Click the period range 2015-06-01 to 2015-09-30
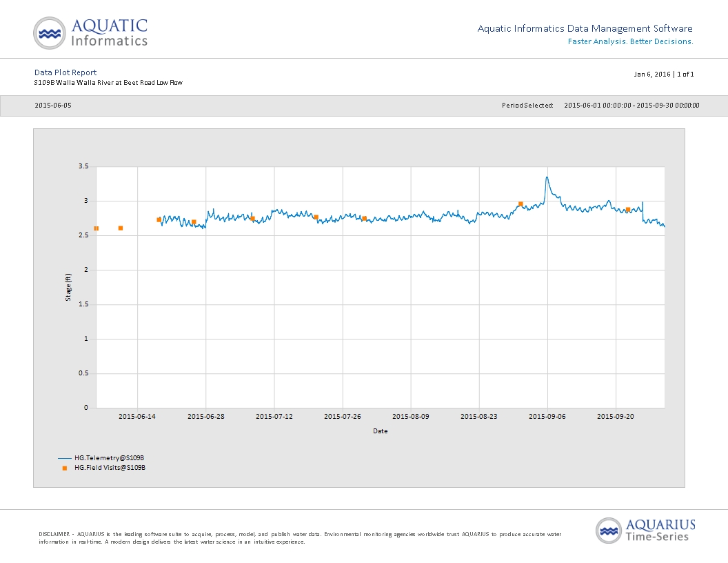Image resolution: width=728 pixels, height=563 pixels. click(631, 106)
